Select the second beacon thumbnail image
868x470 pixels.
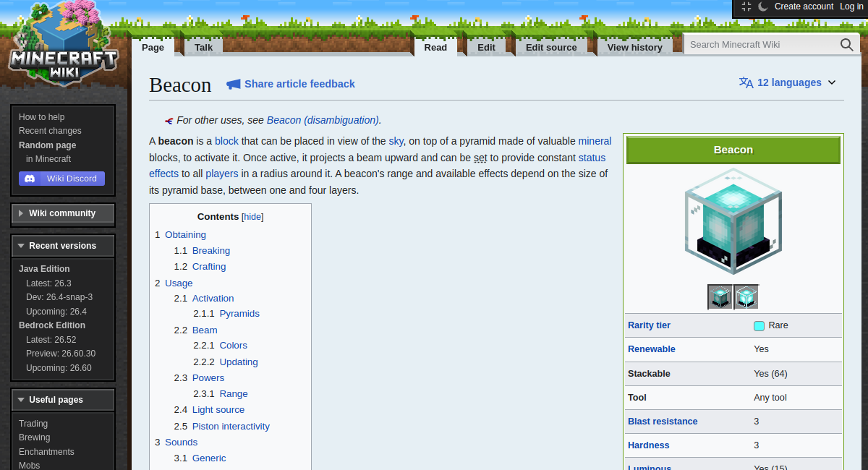tap(746, 297)
